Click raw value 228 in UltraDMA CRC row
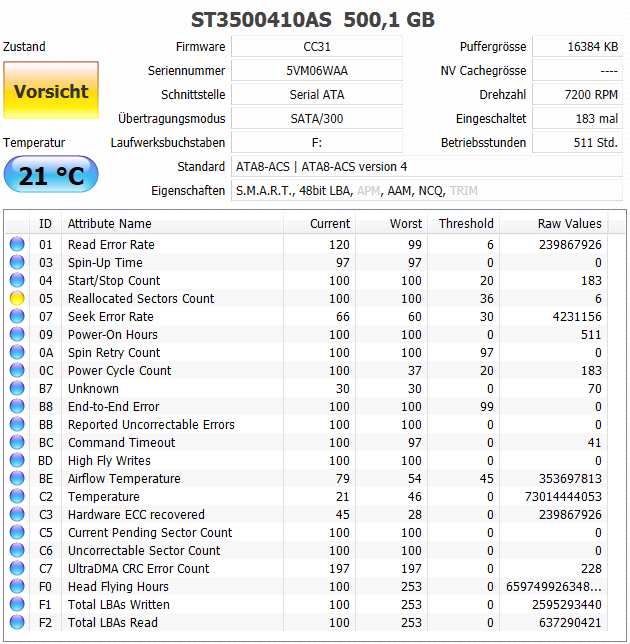 coord(591,568)
